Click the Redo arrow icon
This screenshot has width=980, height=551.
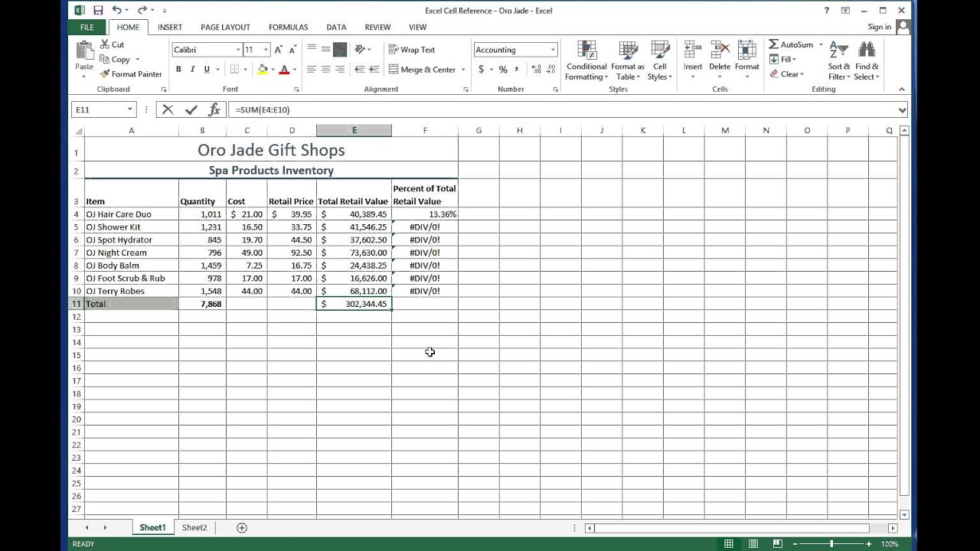pos(142,11)
